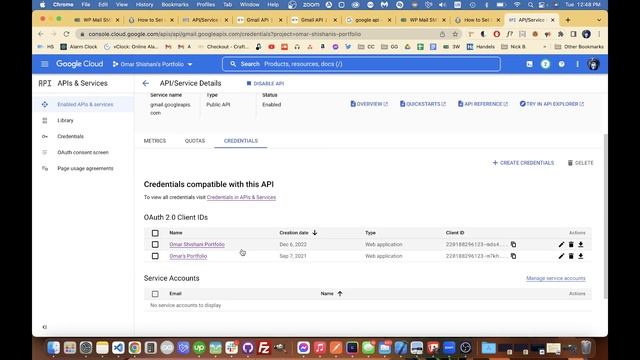This screenshot has height=360, width=640.
Task: Check the Omar Shishani Portfolio row checkbox
Action: [155, 244]
